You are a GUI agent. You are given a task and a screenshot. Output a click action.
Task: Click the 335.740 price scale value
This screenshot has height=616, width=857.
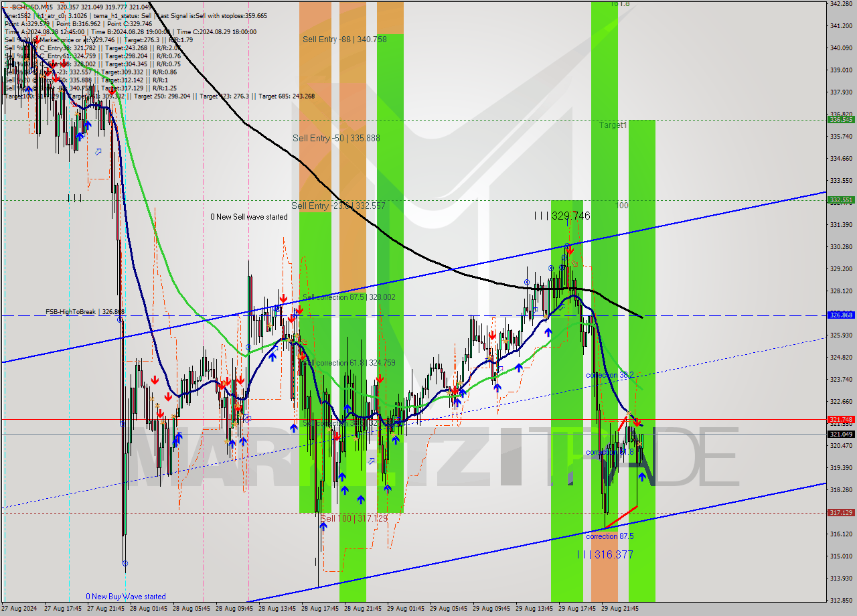(840, 136)
